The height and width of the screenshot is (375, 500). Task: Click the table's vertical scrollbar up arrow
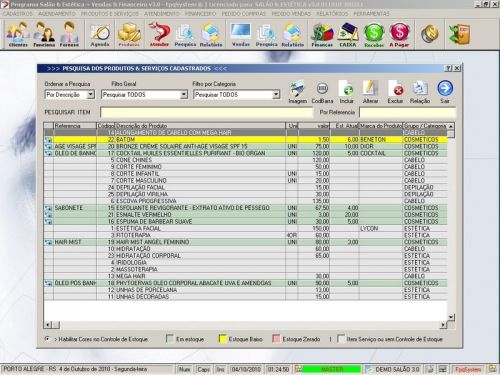pyautogui.click(x=451, y=126)
